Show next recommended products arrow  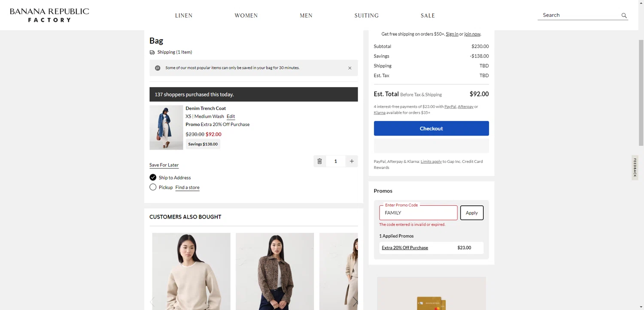[355, 301]
